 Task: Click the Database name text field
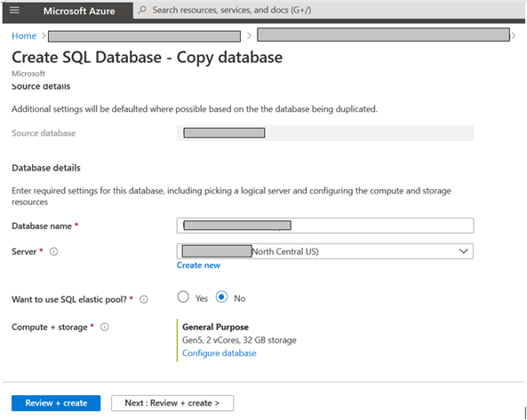[x=325, y=226]
